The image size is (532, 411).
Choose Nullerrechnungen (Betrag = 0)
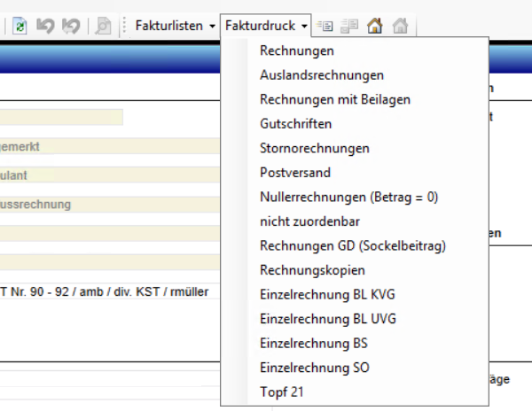[x=355, y=198]
